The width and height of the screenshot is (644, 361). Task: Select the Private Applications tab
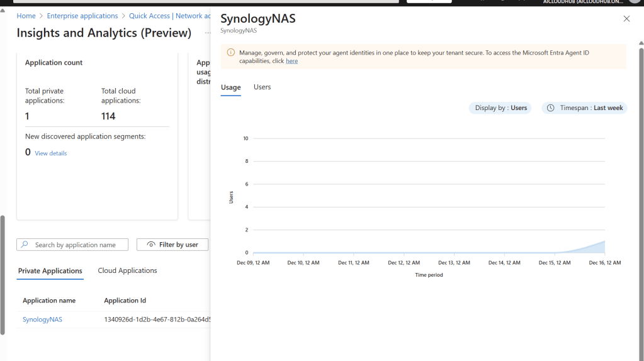click(x=50, y=271)
